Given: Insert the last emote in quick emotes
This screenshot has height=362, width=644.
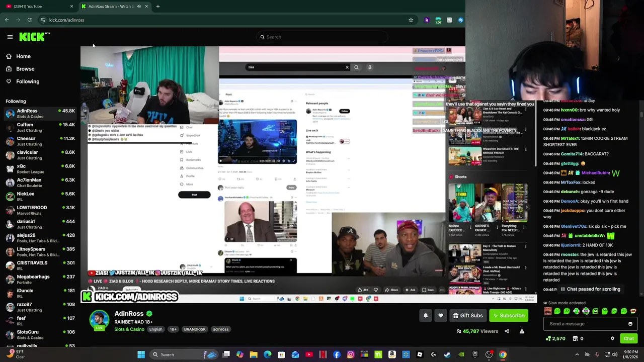Looking at the screenshot, I should (633, 311).
